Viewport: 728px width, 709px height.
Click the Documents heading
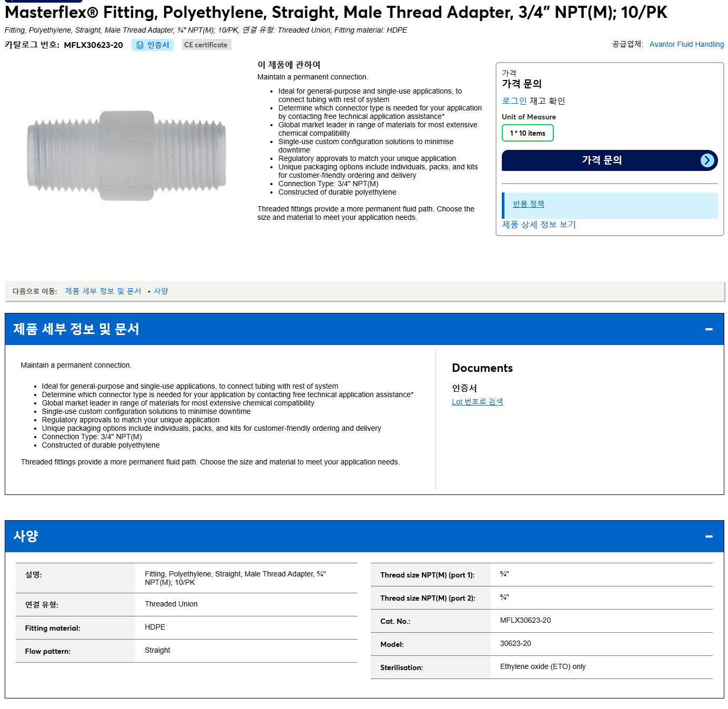click(482, 368)
